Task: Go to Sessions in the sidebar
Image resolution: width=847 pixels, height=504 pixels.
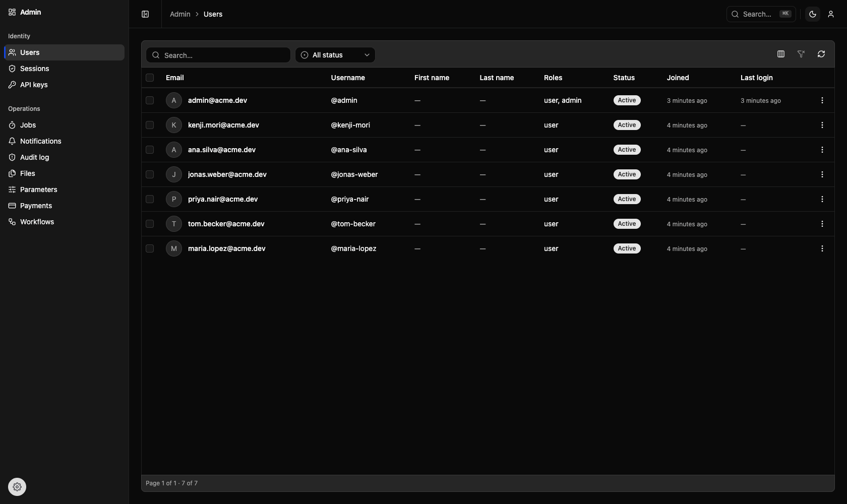Action: pos(64,69)
